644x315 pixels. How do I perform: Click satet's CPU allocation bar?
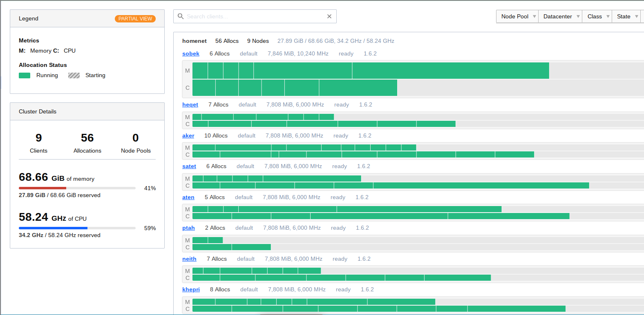point(391,186)
